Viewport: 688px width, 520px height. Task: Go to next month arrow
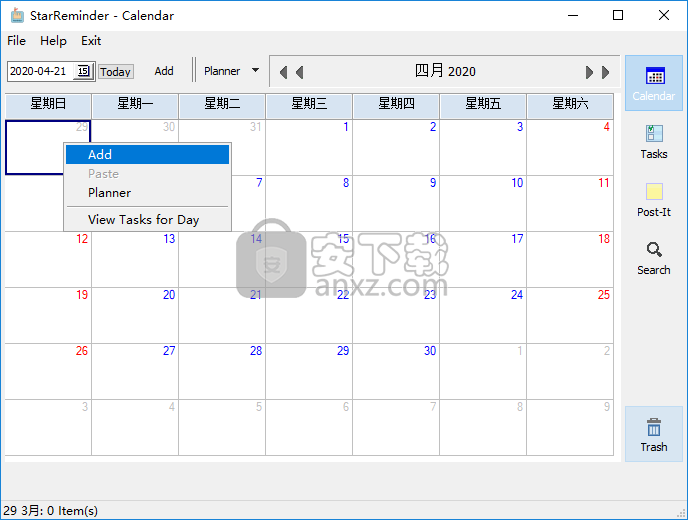point(589,72)
